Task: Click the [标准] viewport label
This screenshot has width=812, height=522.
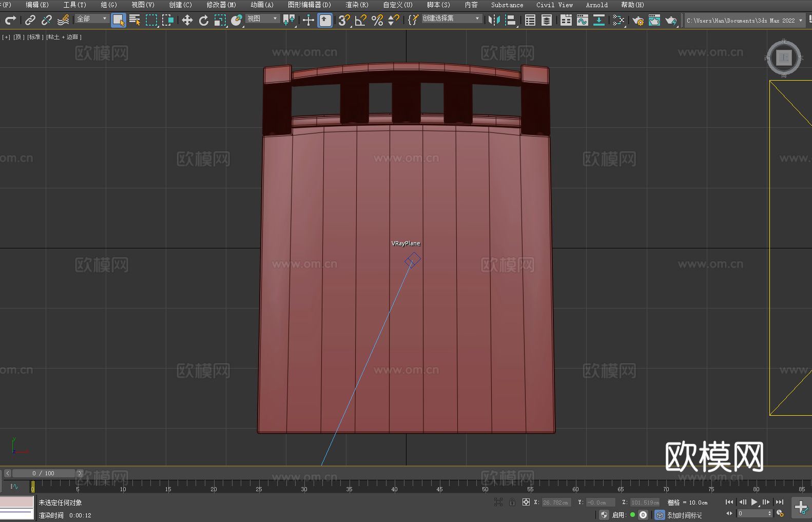Action: pyautogui.click(x=34, y=37)
